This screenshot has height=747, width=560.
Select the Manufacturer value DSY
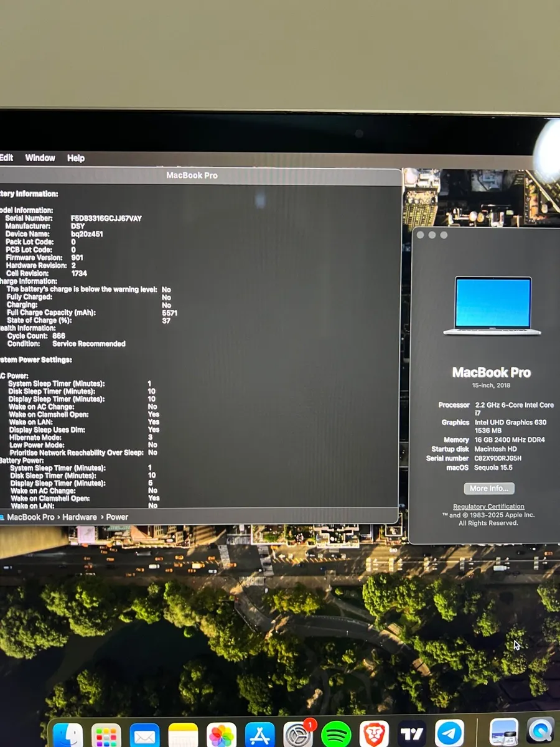[78, 227]
